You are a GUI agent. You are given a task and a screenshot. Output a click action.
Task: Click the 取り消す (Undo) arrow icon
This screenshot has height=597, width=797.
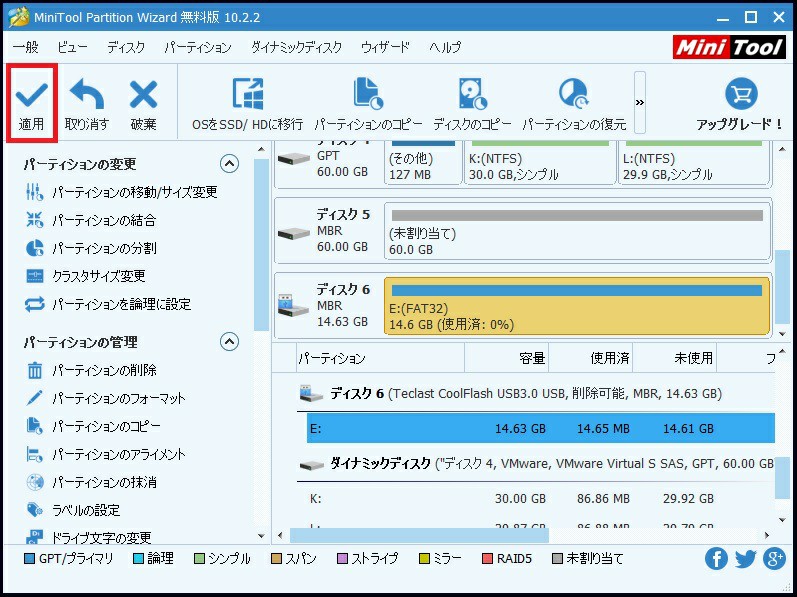86,96
